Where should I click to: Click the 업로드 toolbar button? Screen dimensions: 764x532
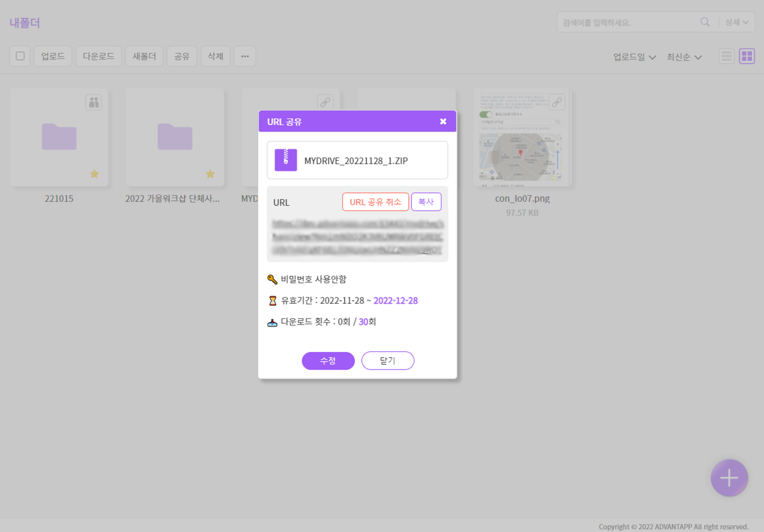pyautogui.click(x=53, y=56)
